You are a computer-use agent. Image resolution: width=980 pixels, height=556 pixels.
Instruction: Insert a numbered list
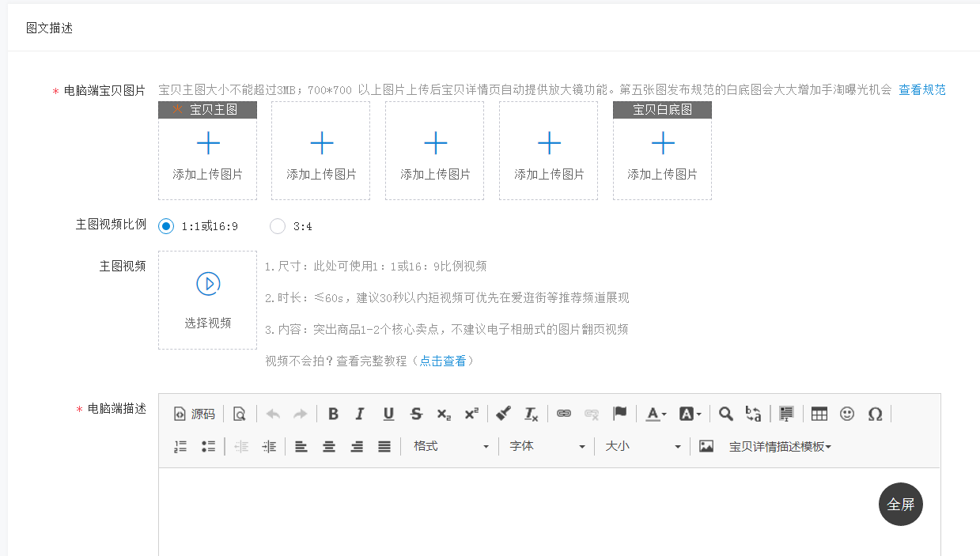180,446
